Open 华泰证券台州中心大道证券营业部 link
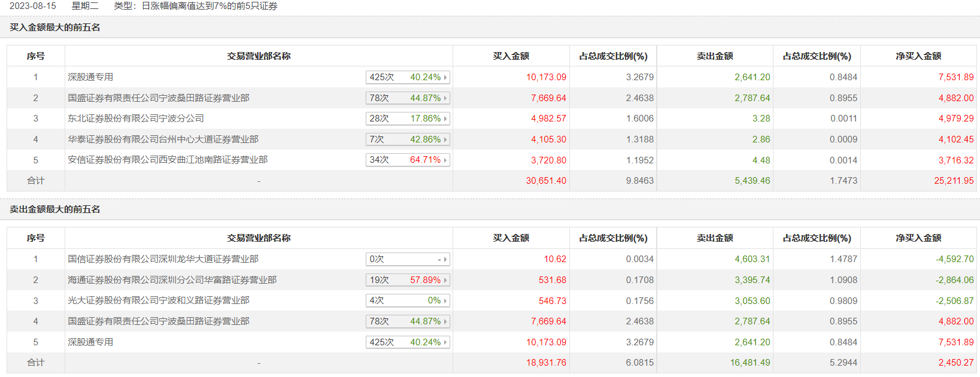The width and height of the screenshot is (980, 377). point(163,139)
